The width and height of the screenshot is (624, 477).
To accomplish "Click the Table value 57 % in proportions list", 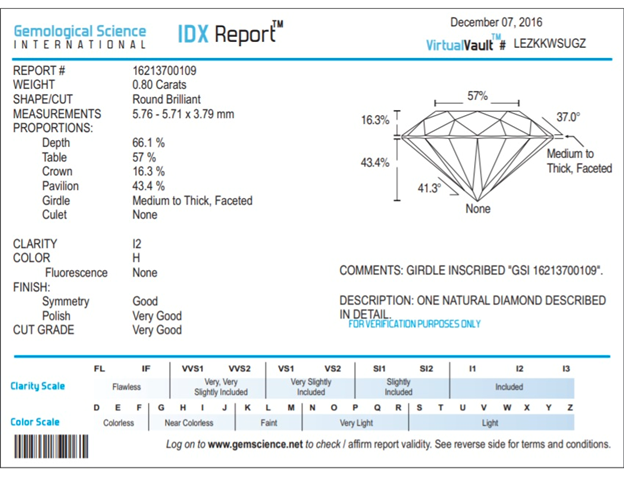I will 144,157.
